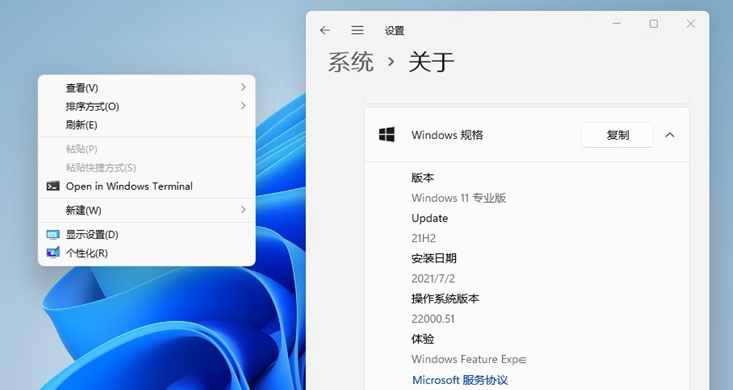
Task: Select the 粘贴(P) menu entry
Action: pyautogui.click(x=147, y=149)
